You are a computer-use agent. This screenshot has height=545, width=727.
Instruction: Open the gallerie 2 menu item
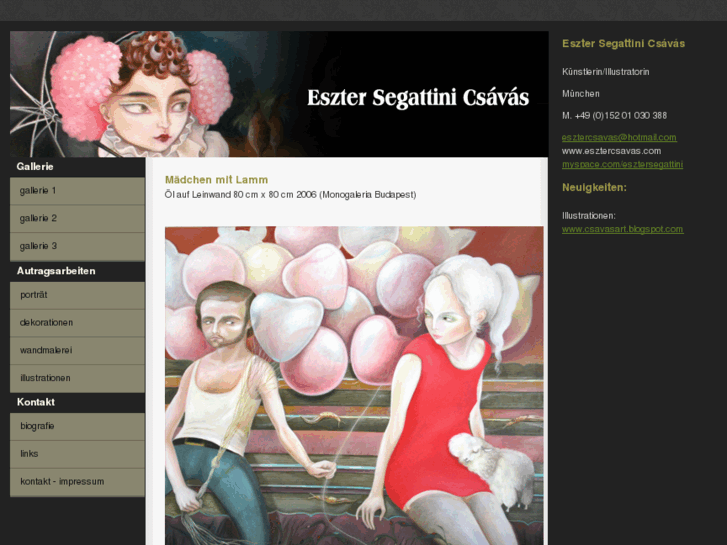[x=77, y=218]
